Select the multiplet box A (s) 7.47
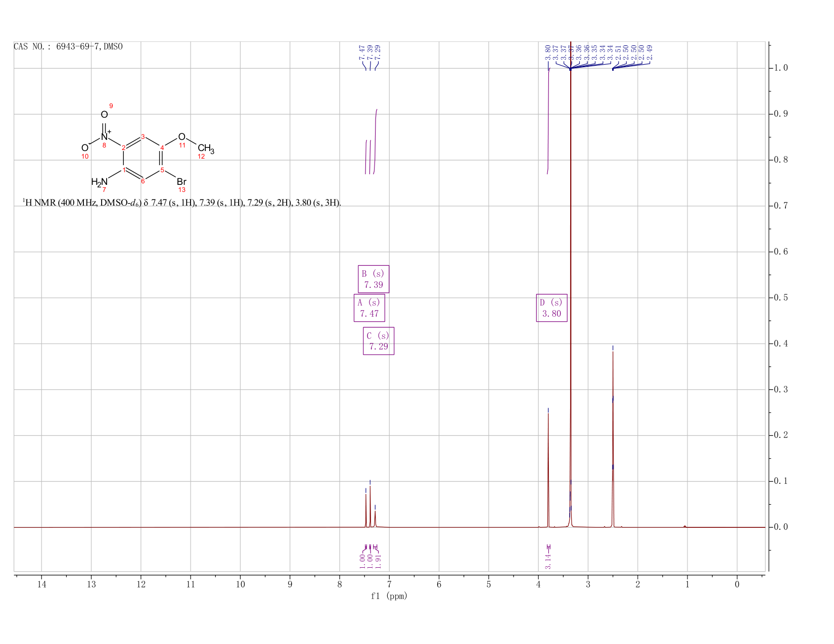 [x=369, y=308]
